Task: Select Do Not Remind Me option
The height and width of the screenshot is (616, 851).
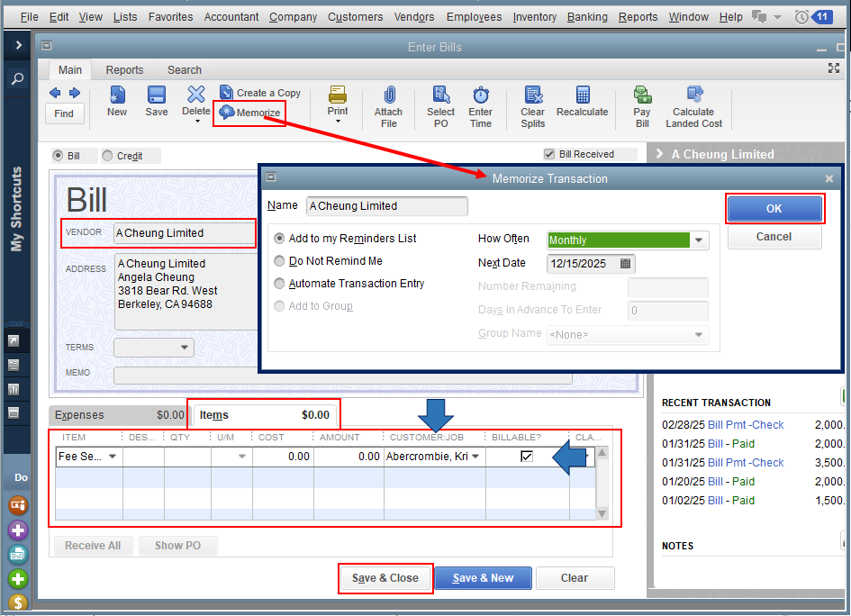Action: coord(279,261)
